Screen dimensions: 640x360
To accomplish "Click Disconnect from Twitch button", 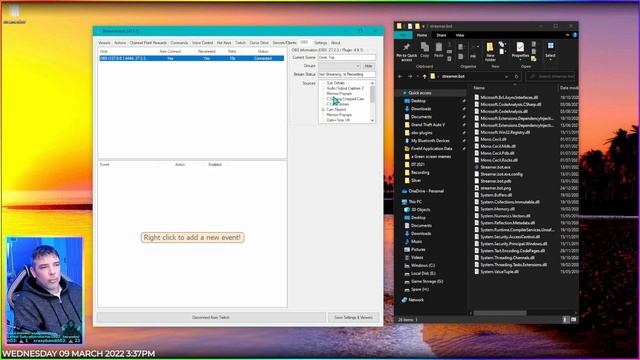I will pos(211,318).
